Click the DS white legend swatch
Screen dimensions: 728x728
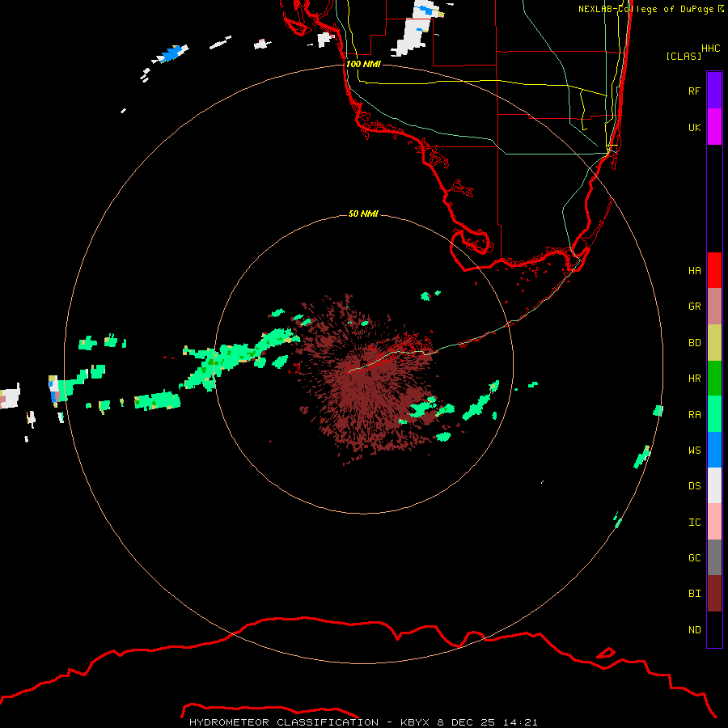click(714, 485)
